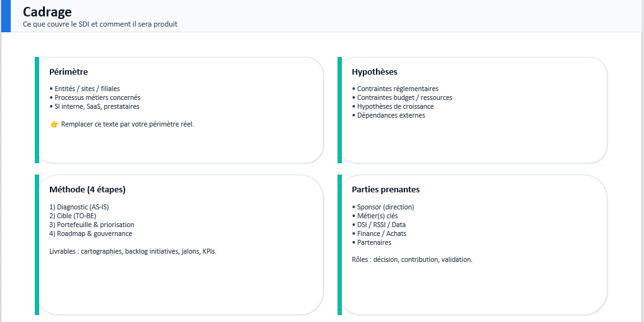Viewport: 644px width, 322px height.
Task: Click the "DSI / RSSI / Data" bullet
Action: (381, 225)
